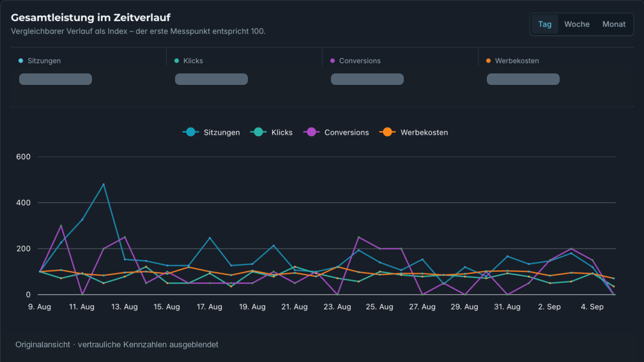Click the '21. Aug' x-axis label
Image resolution: width=644 pixels, height=362 pixels.
[295, 306]
